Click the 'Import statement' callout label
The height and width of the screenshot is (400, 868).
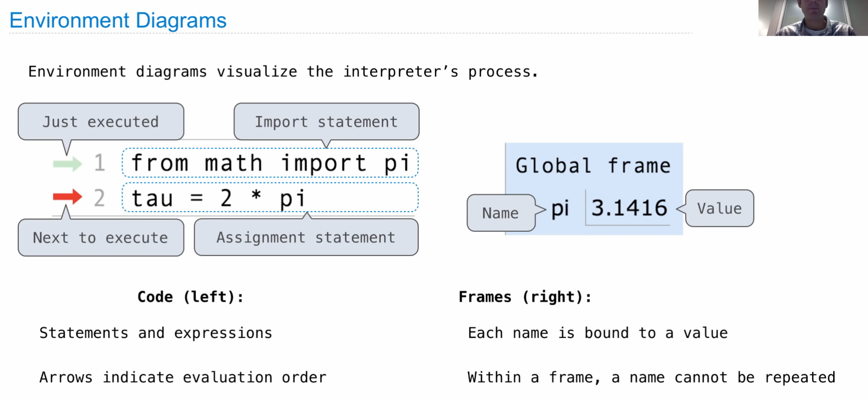[326, 122]
